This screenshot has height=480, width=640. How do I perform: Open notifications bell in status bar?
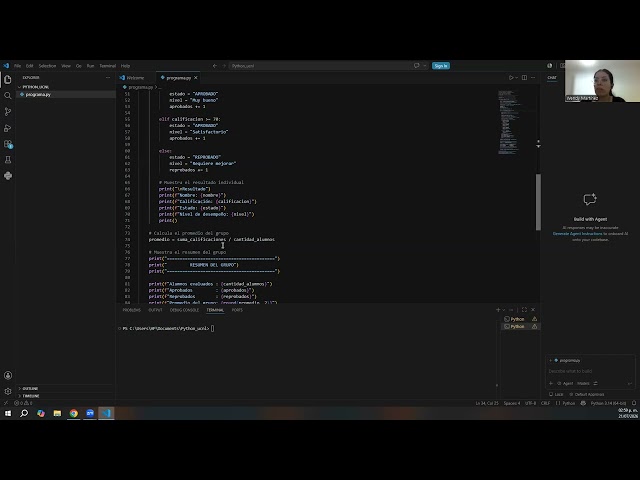(634, 403)
